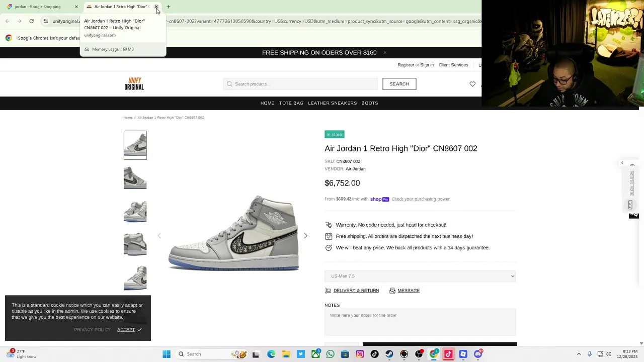Image resolution: width=644 pixels, height=362 pixels.
Task: Open Microsoft Edge from taskbar
Action: click(x=271, y=354)
